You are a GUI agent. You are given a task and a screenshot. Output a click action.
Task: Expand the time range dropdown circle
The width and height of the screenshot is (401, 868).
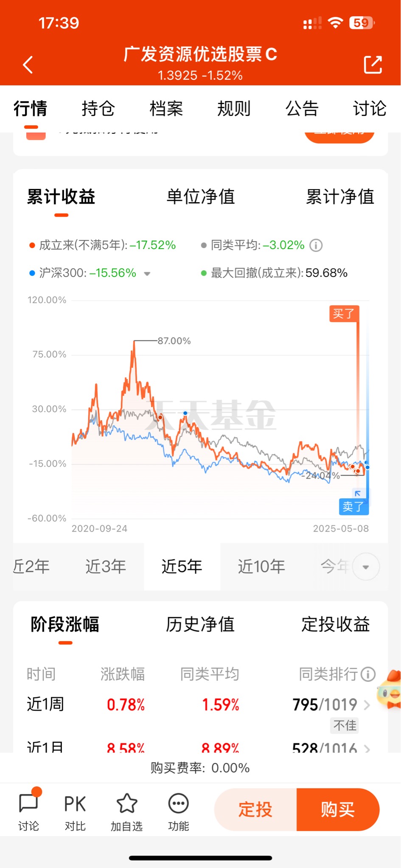tap(366, 567)
